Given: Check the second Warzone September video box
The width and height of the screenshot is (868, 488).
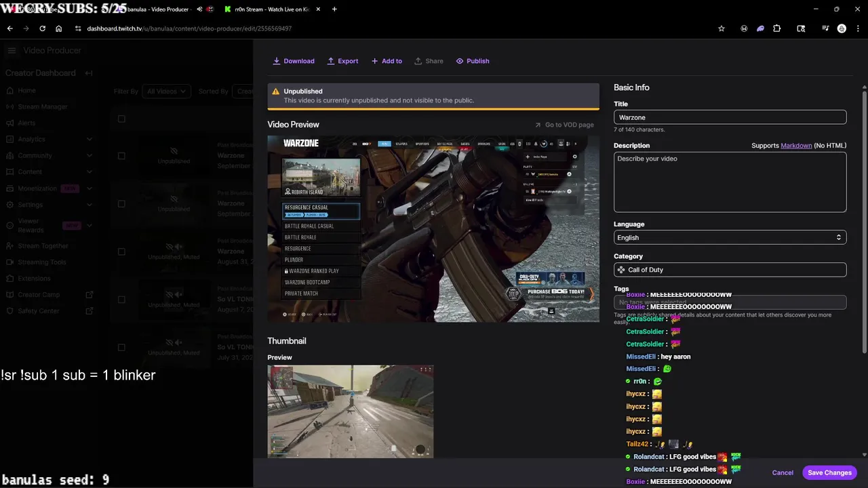Looking at the screenshot, I should [x=121, y=203].
